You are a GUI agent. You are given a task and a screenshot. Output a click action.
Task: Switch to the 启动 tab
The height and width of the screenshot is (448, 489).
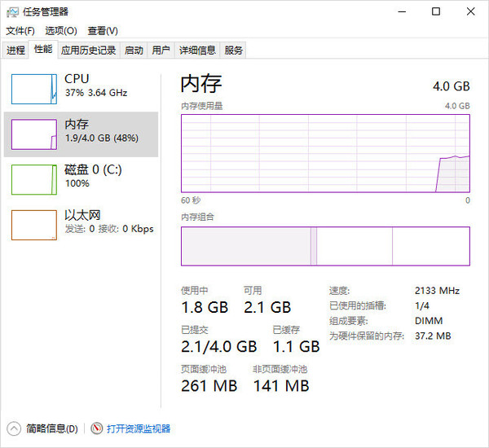point(134,51)
